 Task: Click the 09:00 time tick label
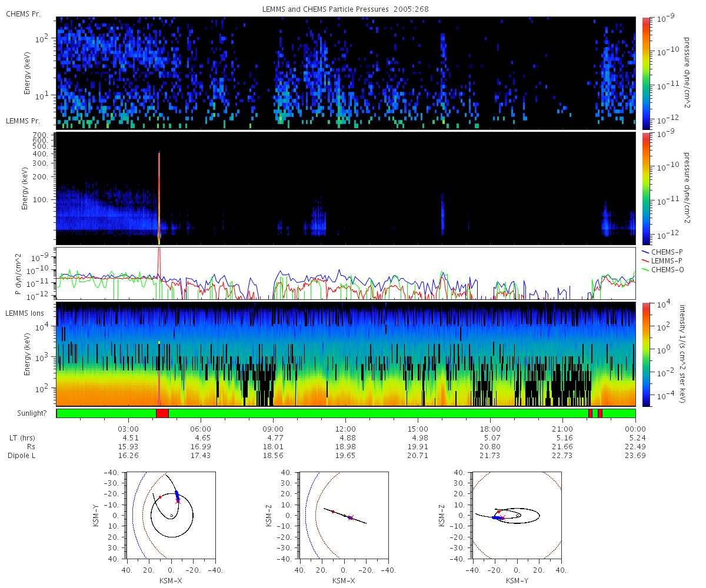click(272, 429)
